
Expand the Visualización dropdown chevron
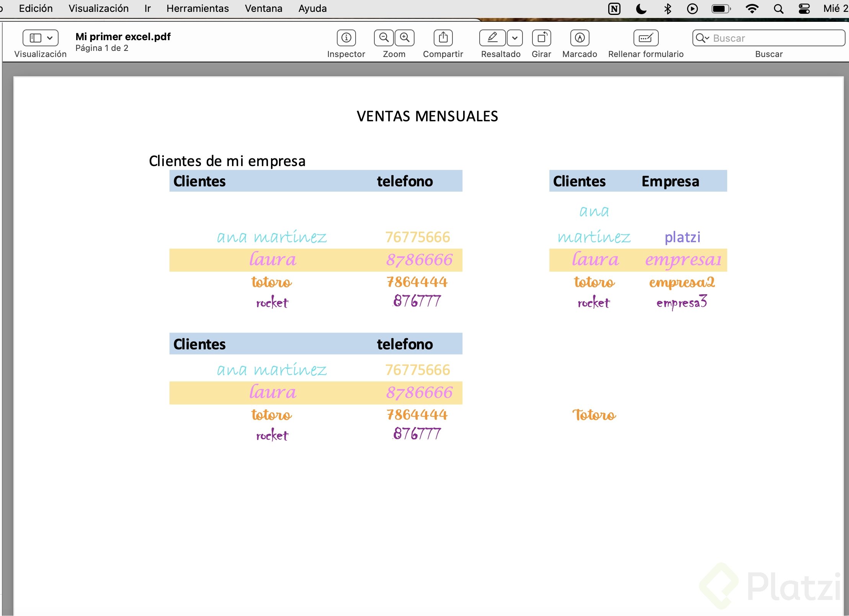[50, 38]
